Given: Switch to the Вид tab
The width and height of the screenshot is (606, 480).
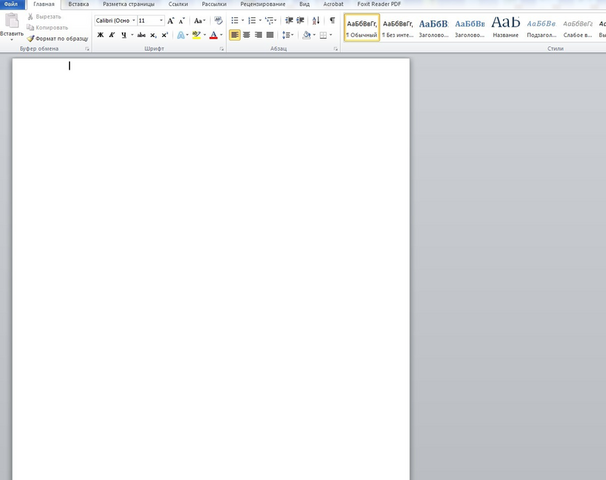Looking at the screenshot, I should (305, 4).
